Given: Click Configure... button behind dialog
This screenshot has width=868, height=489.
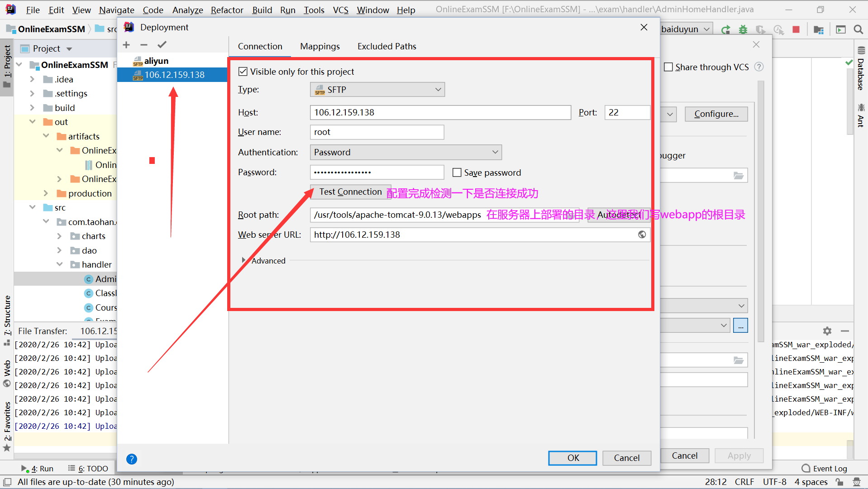Looking at the screenshot, I should pyautogui.click(x=716, y=114).
